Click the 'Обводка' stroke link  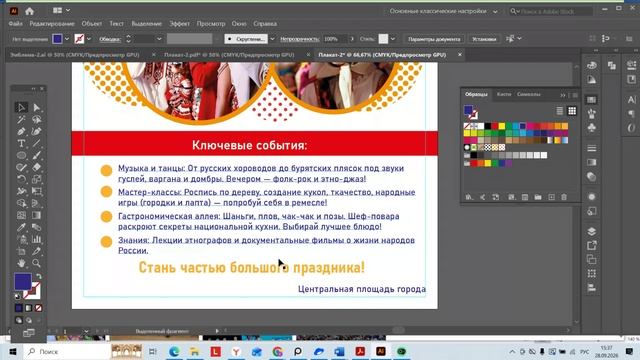(110, 39)
